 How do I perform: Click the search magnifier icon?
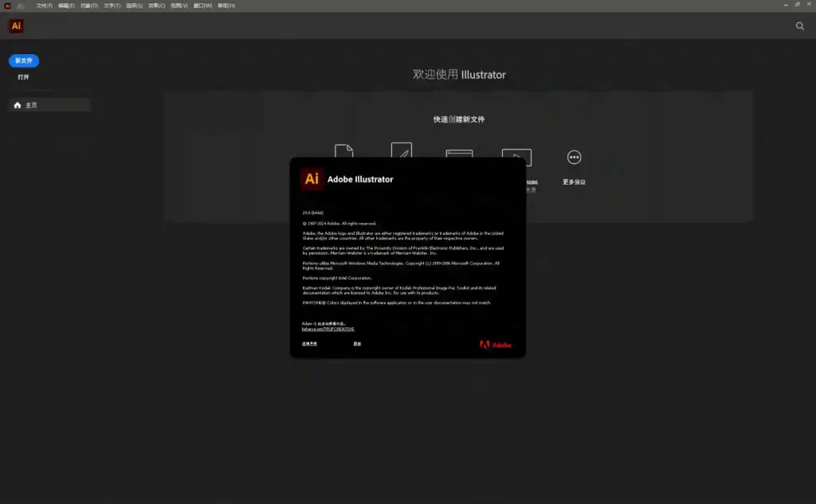point(800,26)
